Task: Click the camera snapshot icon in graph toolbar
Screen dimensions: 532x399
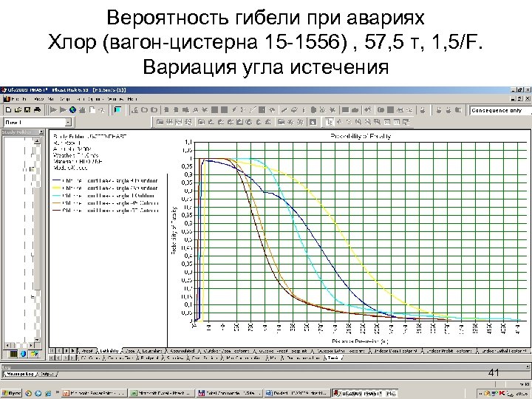Action: (x=313, y=122)
